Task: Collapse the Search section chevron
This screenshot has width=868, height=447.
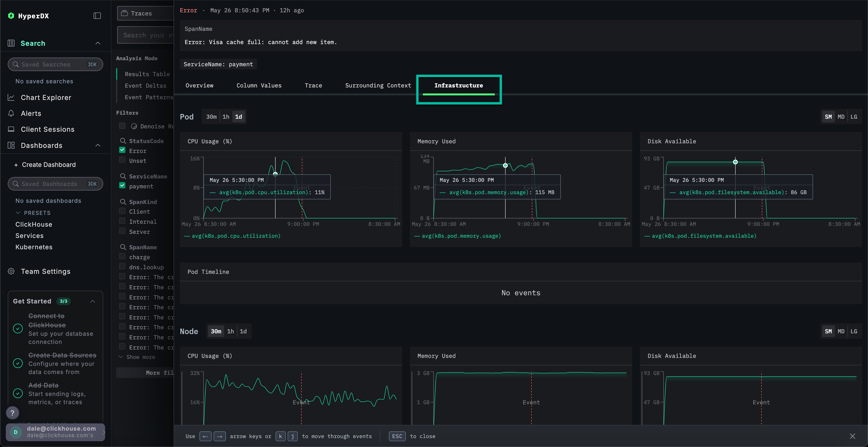Action: click(98, 43)
